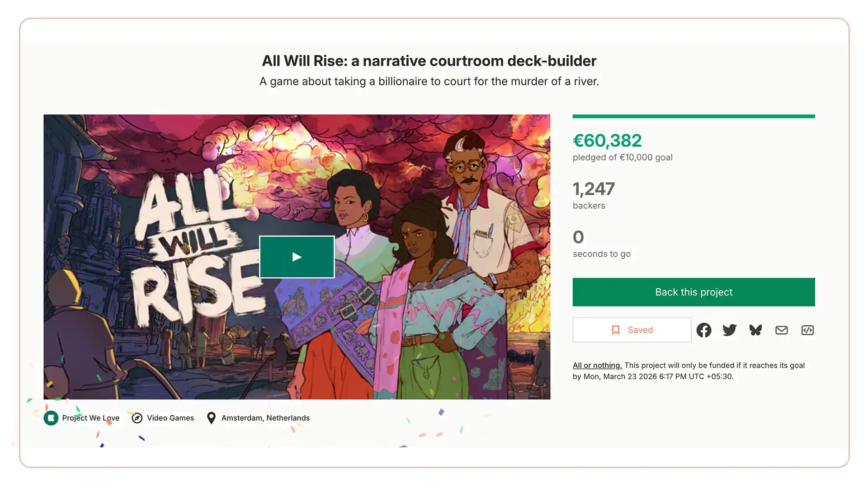868x488 pixels.
Task: Click the location pin icon
Action: click(211, 418)
